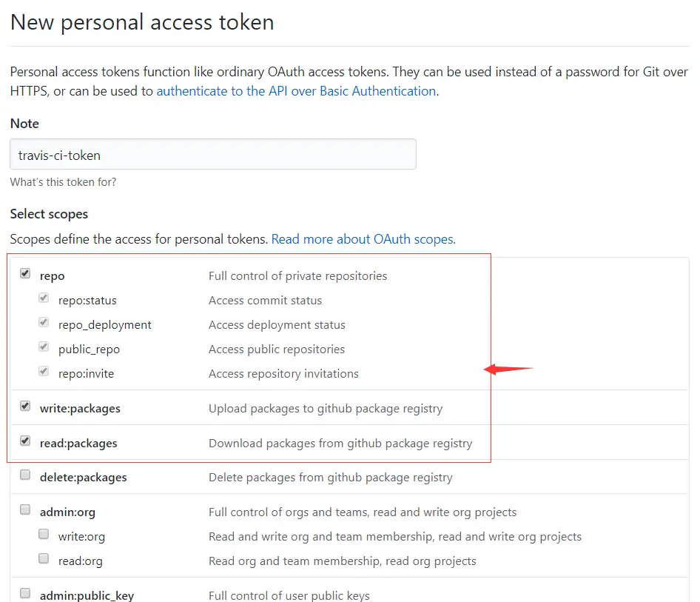The height and width of the screenshot is (602, 700).
Task: Tick the read:org checkbox
Action: [44, 559]
